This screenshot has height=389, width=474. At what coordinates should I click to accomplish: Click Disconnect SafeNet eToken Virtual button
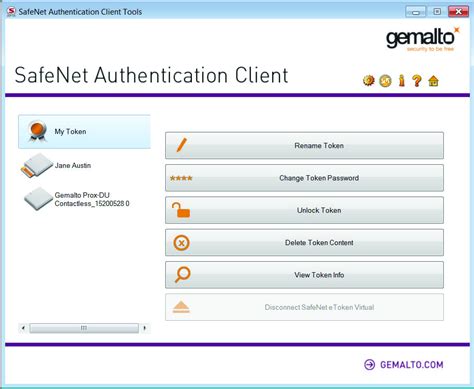pyautogui.click(x=304, y=307)
